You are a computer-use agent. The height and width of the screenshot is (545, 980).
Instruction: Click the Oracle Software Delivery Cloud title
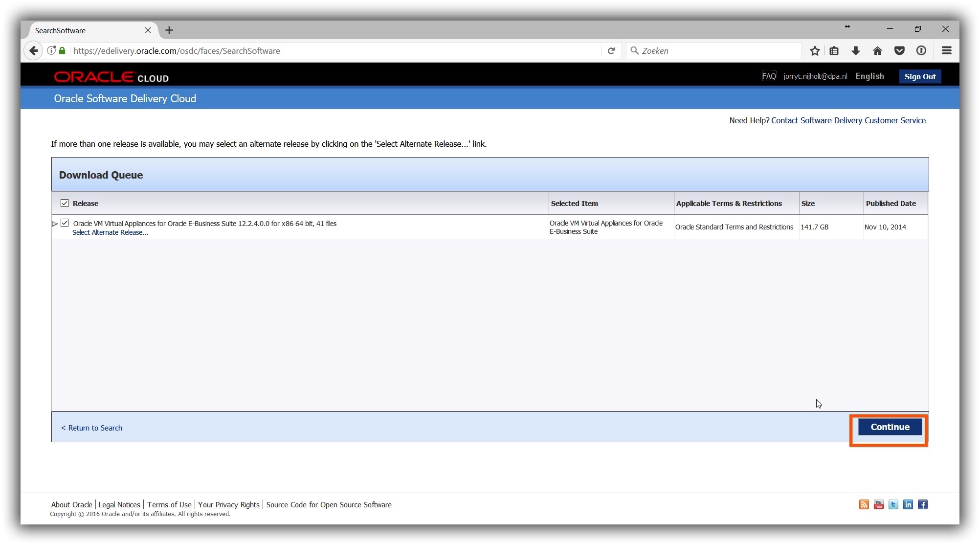pyautogui.click(x=125, y=99)
